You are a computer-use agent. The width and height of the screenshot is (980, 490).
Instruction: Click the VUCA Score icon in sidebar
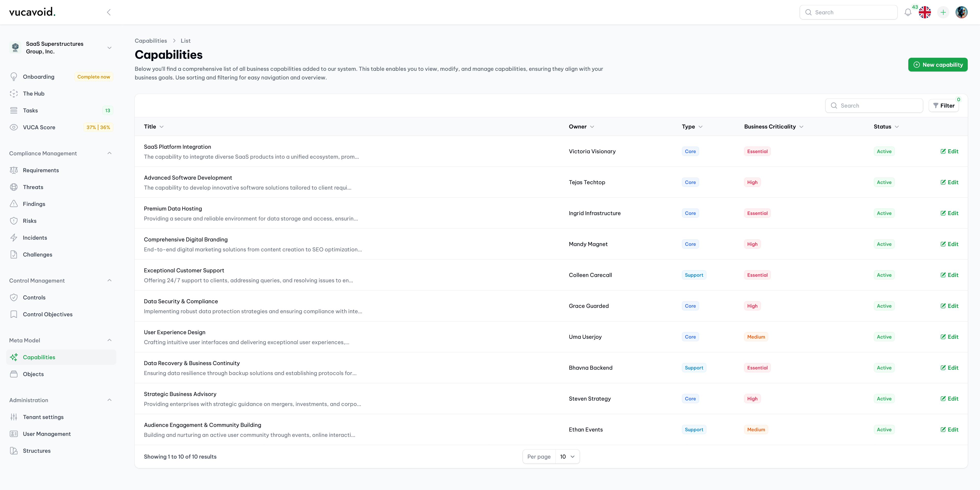point(13,128)
